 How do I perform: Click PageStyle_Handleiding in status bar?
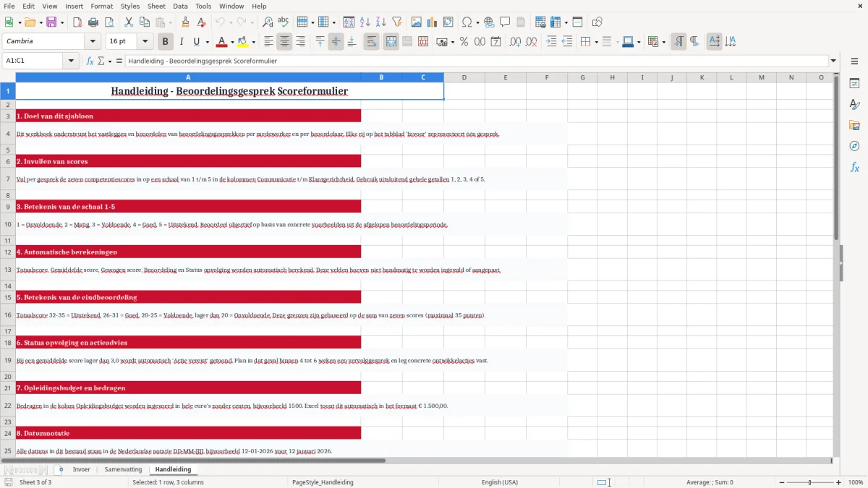(x=323, y=482)
